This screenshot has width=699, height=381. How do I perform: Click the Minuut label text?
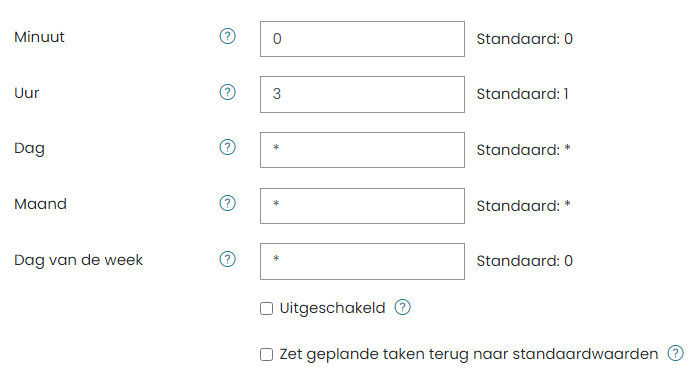click(x=39, y=37)
